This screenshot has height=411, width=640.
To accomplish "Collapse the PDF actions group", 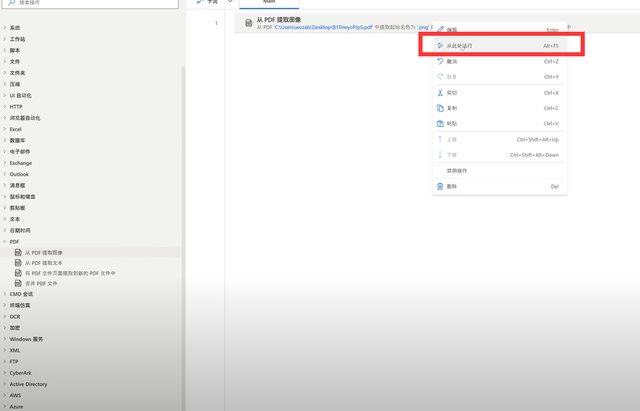I will (x=5, y=242).
